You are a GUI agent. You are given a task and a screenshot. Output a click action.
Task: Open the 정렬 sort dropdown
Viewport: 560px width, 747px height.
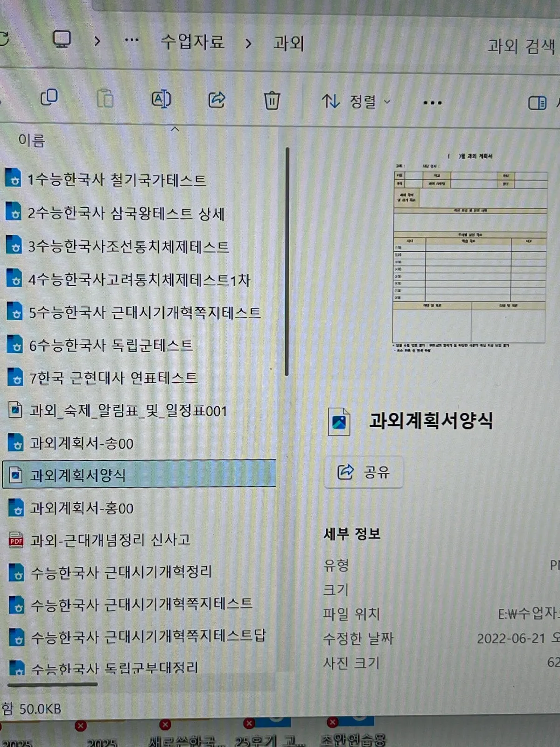[357, 101]
